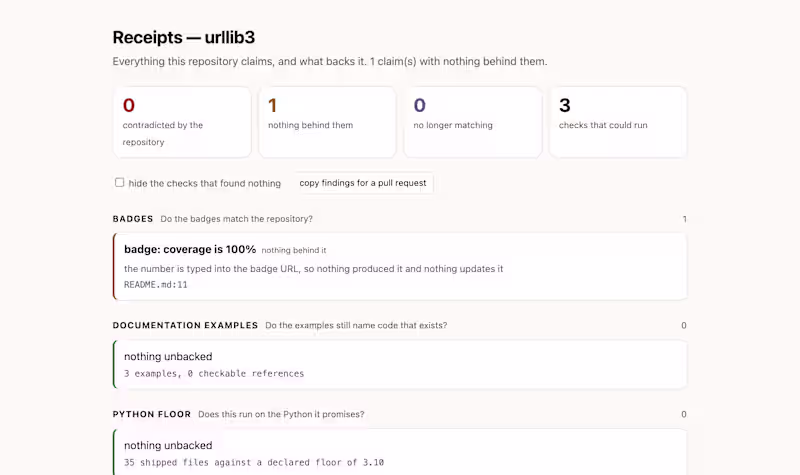Image resolution: width=800 pixels, height=475 pixels.
Task: Select the no longer matching summary card
Action: [x=473, y=122]
